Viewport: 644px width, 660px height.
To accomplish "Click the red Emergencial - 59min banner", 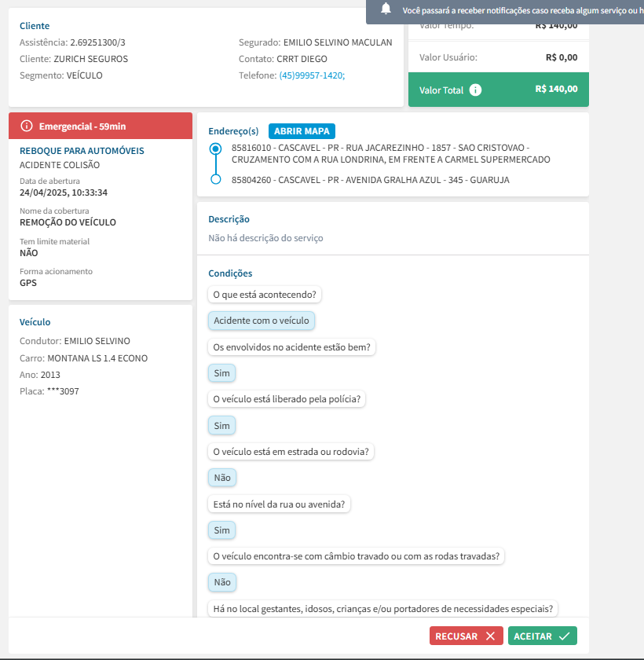I will tap(101, 126).
